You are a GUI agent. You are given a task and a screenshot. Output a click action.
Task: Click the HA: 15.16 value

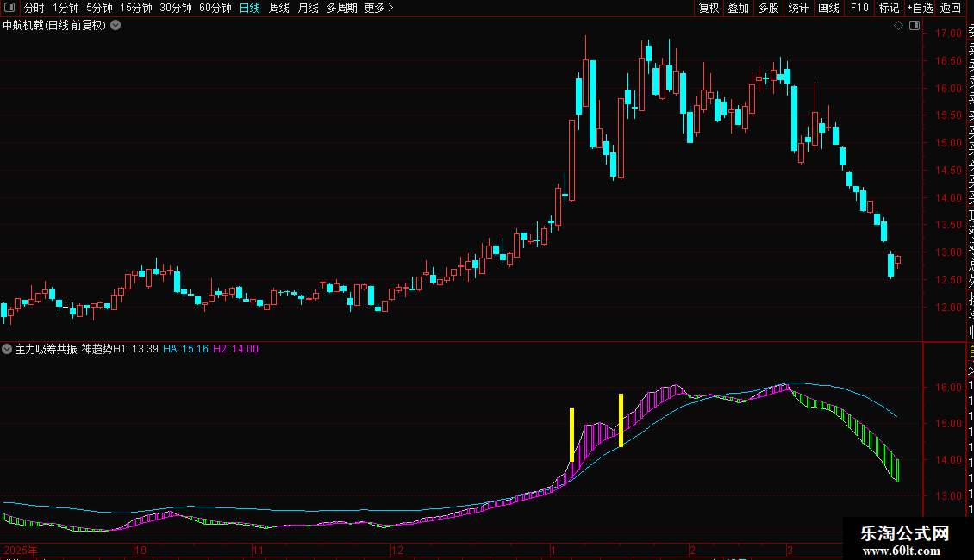click(185, 349)
